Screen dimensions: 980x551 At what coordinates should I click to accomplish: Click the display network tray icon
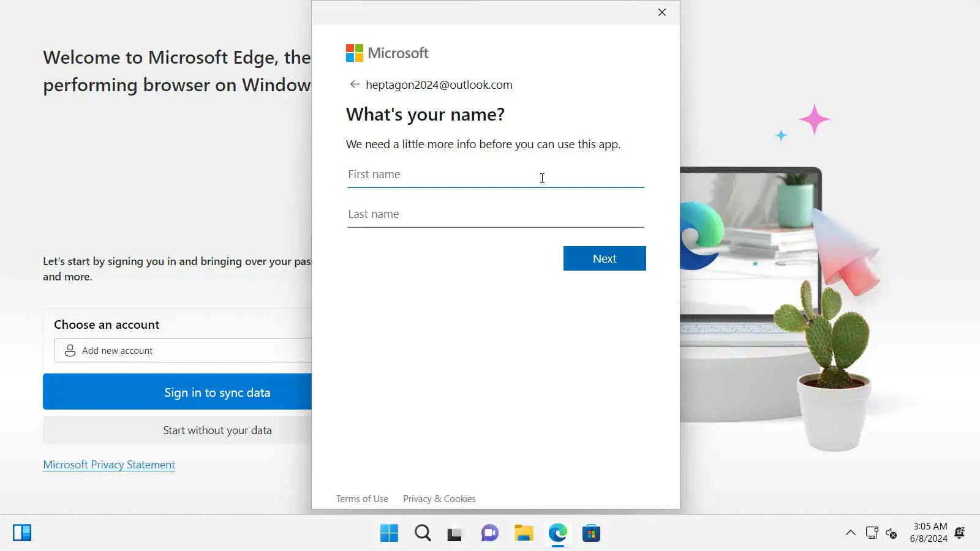[x=872, y=533]
